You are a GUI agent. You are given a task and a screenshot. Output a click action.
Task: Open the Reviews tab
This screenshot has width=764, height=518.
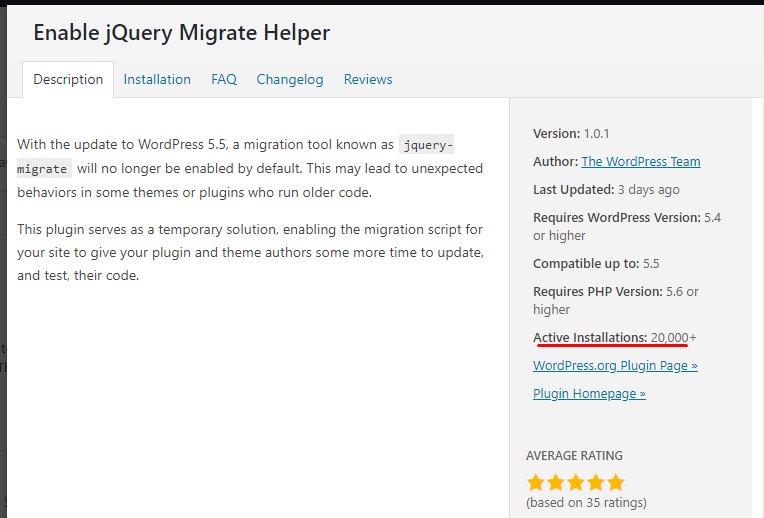pos(368,79)
